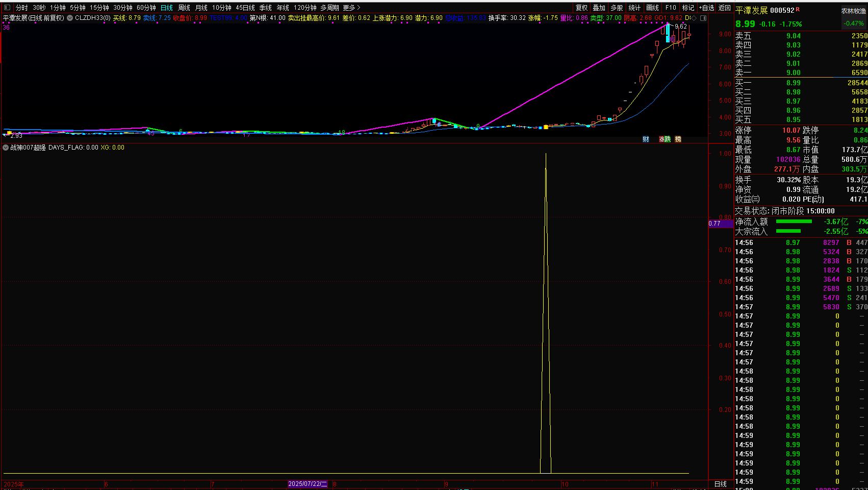Screen dimensions: 868x490
Task: Click the 涨跌 marker icon on chart
Action: click(665, 139)
